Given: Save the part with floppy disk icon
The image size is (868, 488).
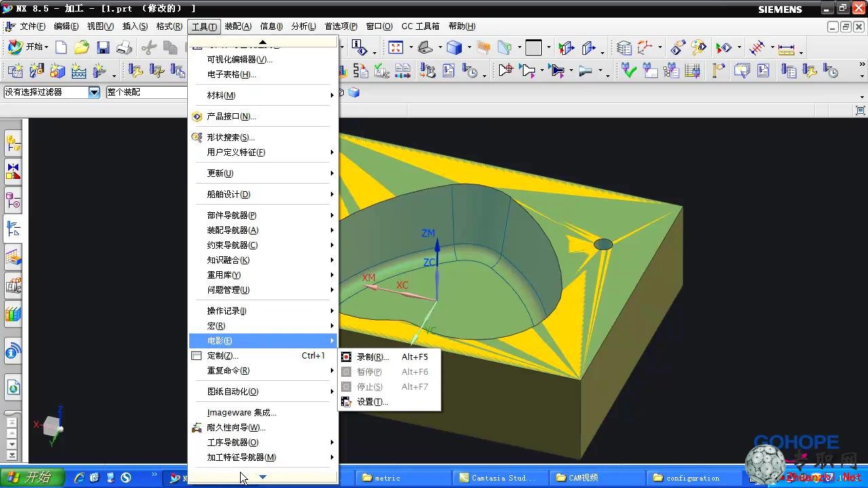Looking at the screenshot, I should pos(103,47).
